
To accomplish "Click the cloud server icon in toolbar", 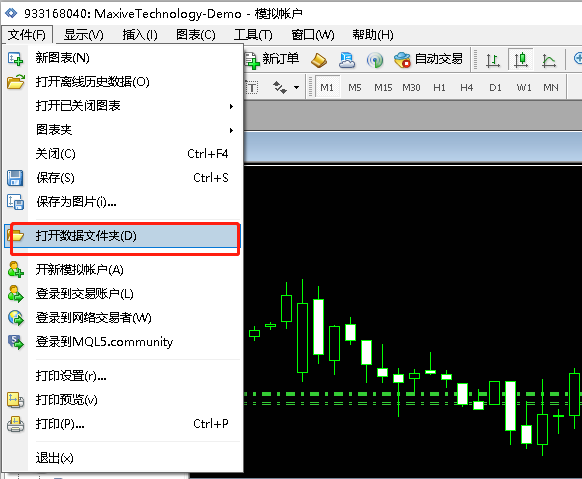I will tap(347, 60).
